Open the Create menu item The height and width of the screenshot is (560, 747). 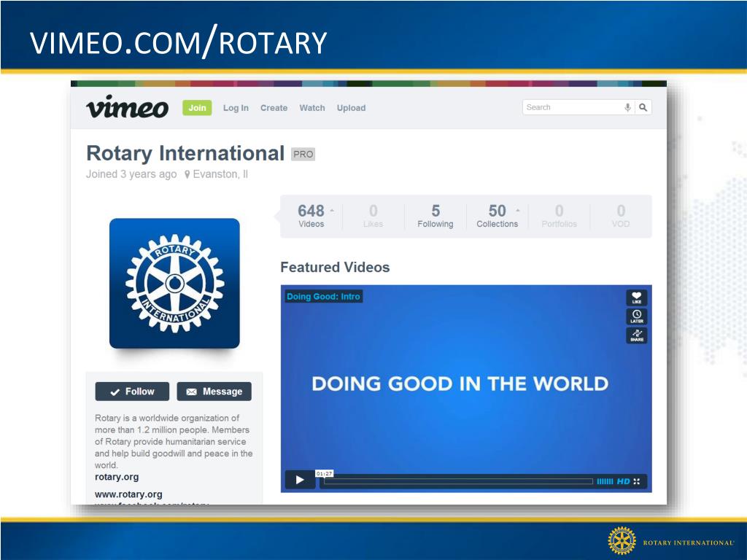[274, 108]
